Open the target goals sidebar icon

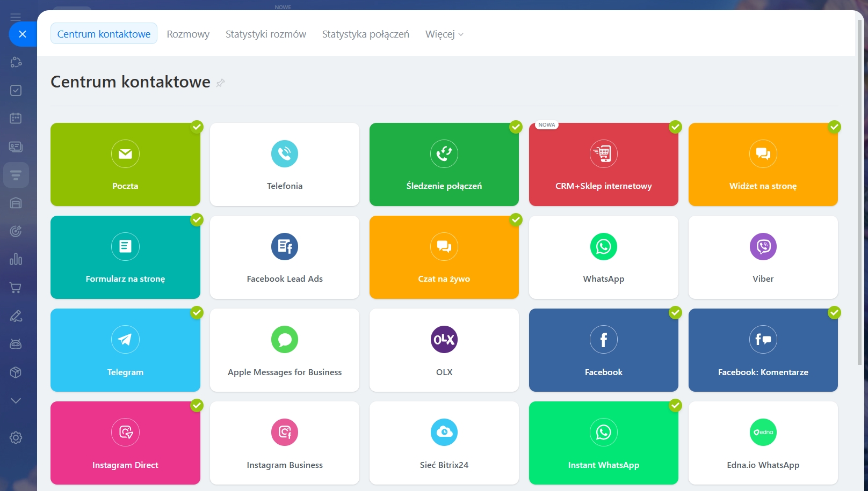[16, 231]
